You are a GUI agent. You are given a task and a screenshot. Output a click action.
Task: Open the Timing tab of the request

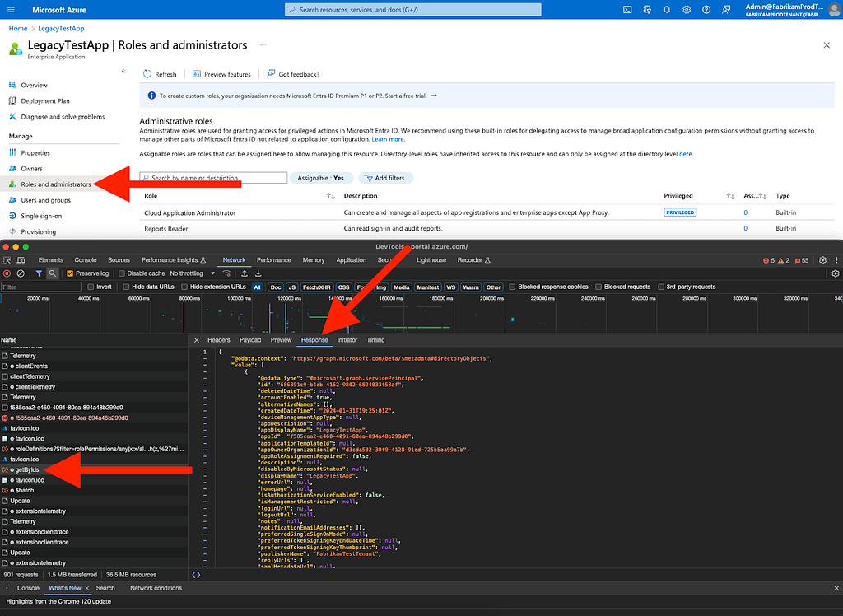[375, 340]
